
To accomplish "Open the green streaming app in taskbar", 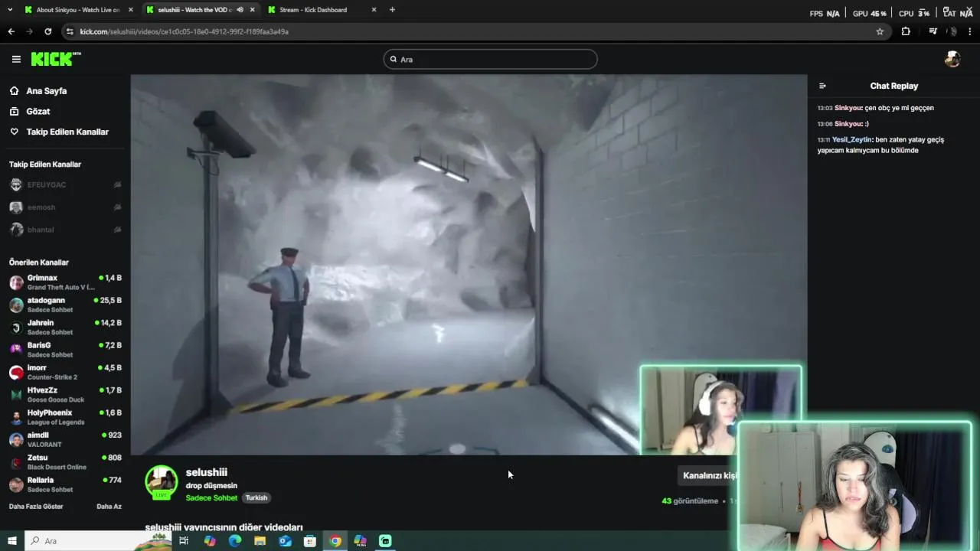I will click(385, 541).
